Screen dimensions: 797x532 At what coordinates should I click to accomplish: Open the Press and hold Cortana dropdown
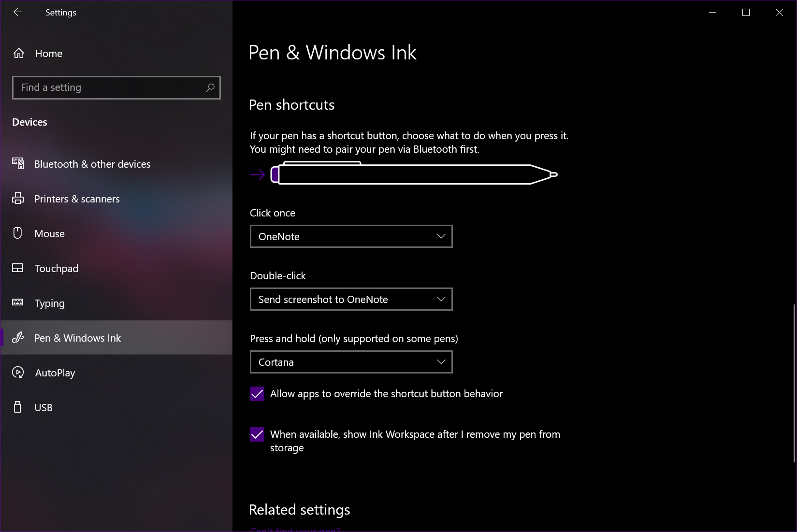[351, 362]
